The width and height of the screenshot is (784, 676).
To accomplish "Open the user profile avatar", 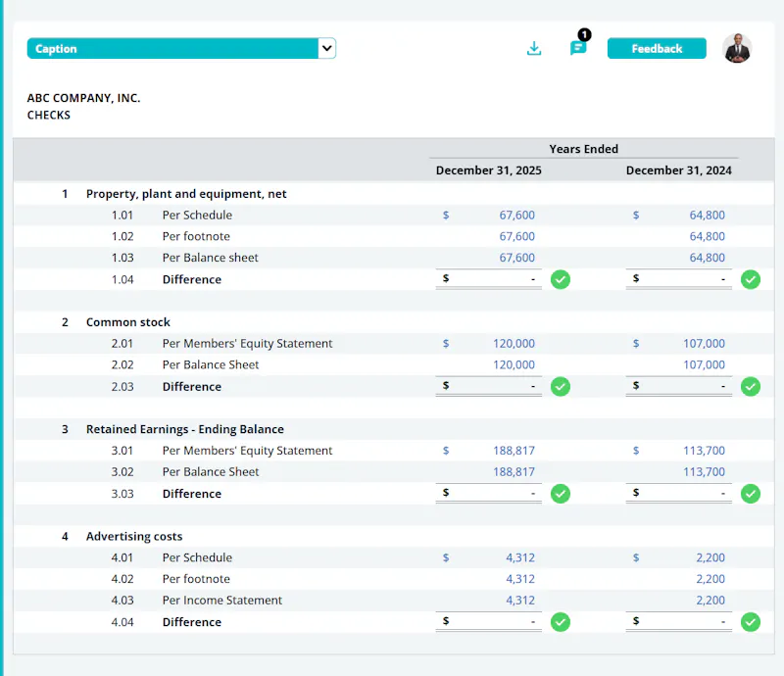I will pos(737,49).
